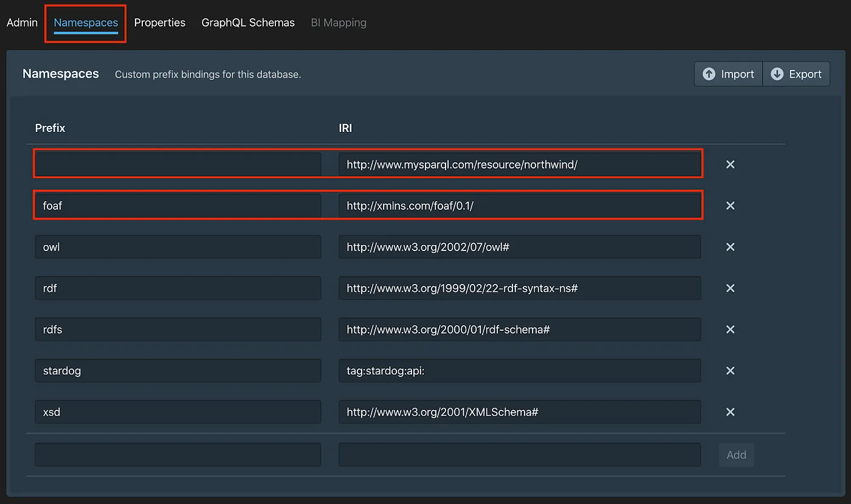Click the text 'Custom prefix bindings for this database.'
The image size is (851, 504).
[208, 75]
